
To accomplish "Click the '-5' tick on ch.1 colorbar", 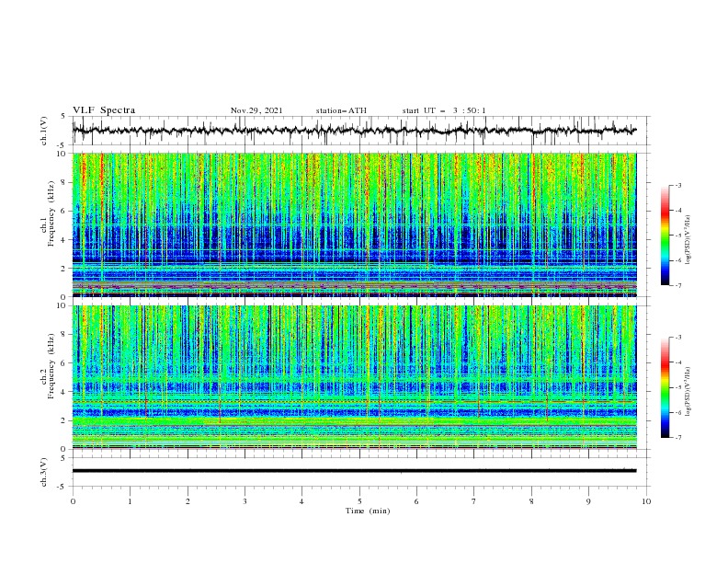I will point(677,236).
